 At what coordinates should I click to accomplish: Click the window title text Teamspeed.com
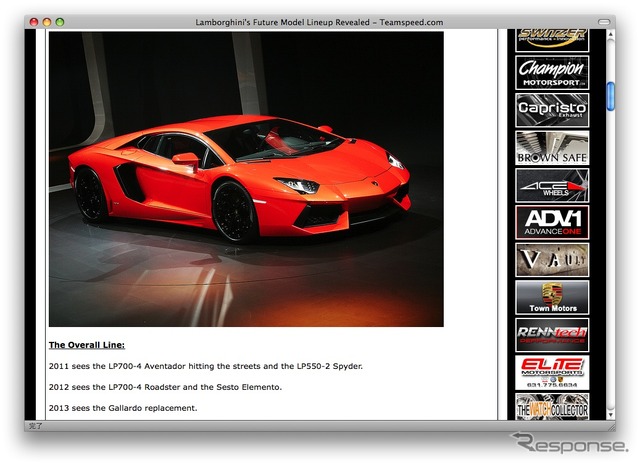tap(411, 22)
